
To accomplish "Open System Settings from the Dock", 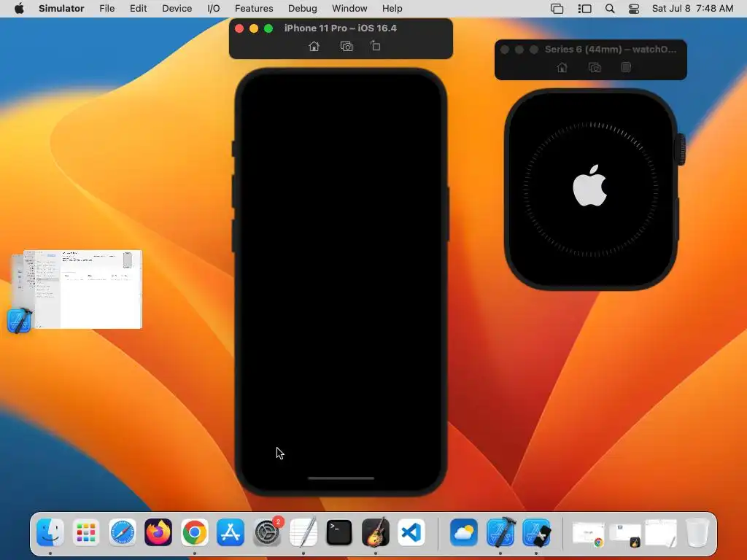I will coord(267,532).
